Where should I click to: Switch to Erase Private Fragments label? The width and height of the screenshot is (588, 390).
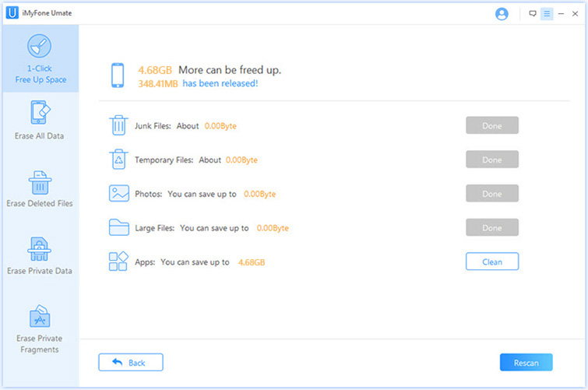(x=40, y=344)
